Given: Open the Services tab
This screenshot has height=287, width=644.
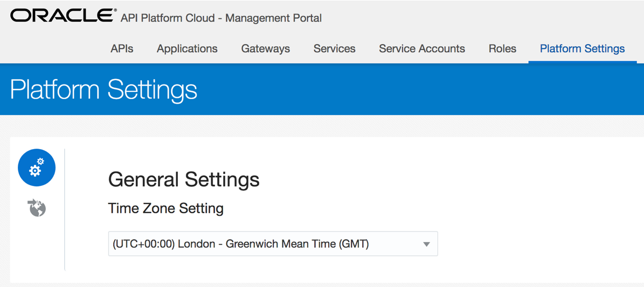Looking at the screenshot, I should pyautogui.click(x=334, y=49).
